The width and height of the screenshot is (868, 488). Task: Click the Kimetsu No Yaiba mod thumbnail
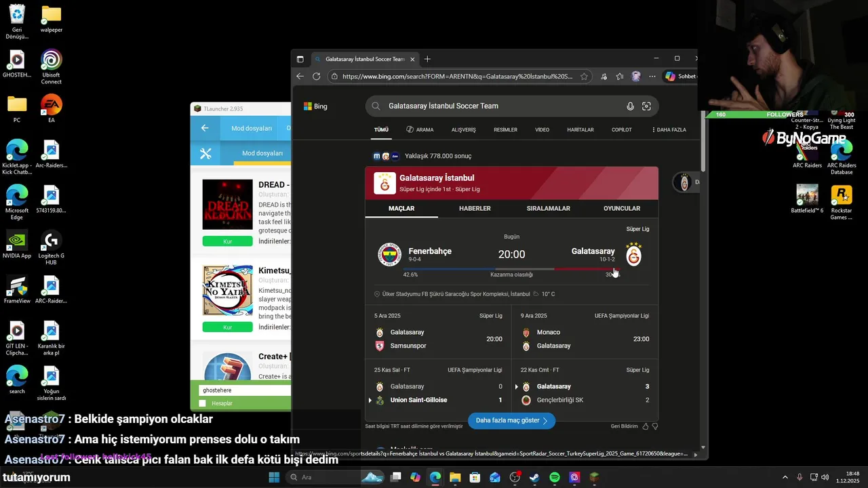coord(227,290)
